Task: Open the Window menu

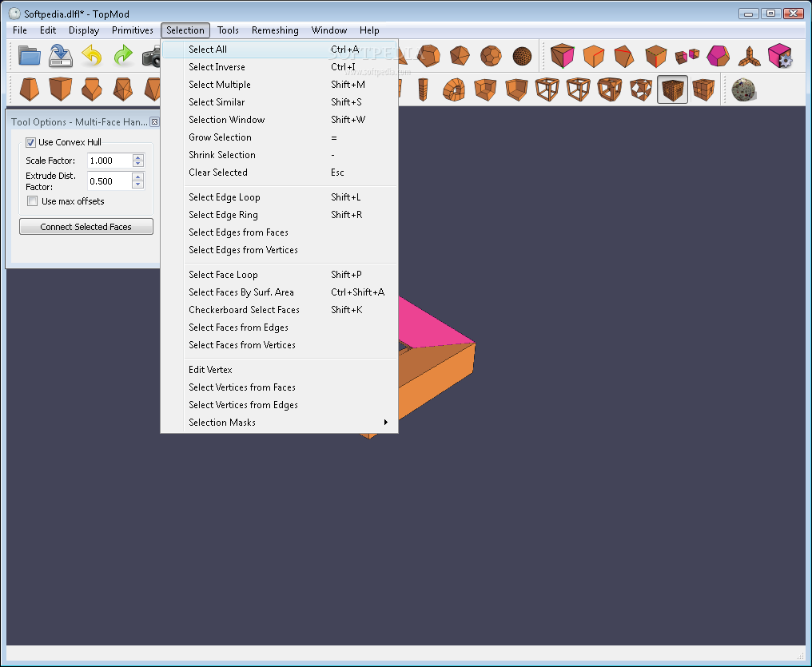Action: [328, 30]
